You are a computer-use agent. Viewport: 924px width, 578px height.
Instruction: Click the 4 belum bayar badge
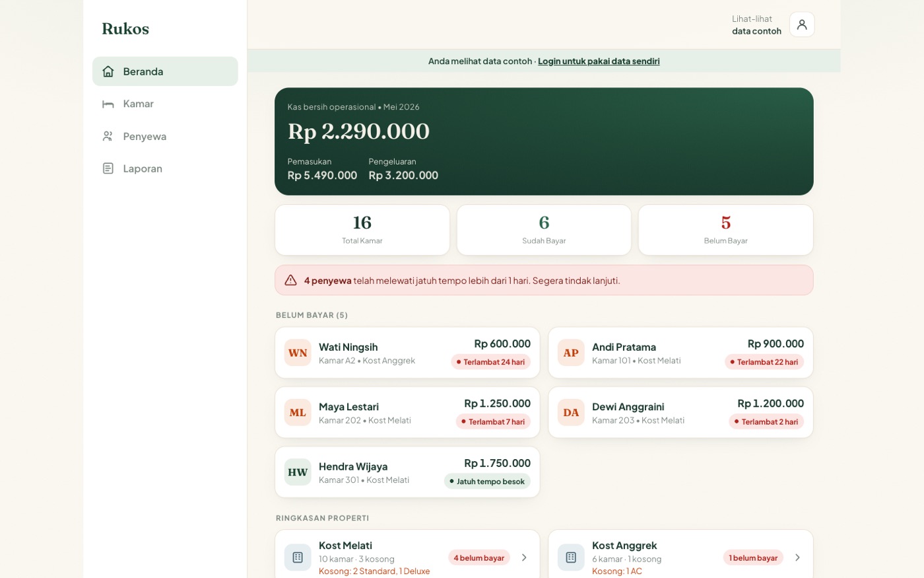(x=479, y=558)
